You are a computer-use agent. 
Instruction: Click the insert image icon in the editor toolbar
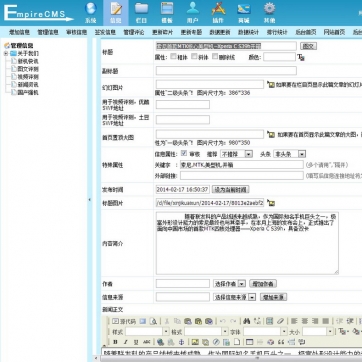click(195, 342)
